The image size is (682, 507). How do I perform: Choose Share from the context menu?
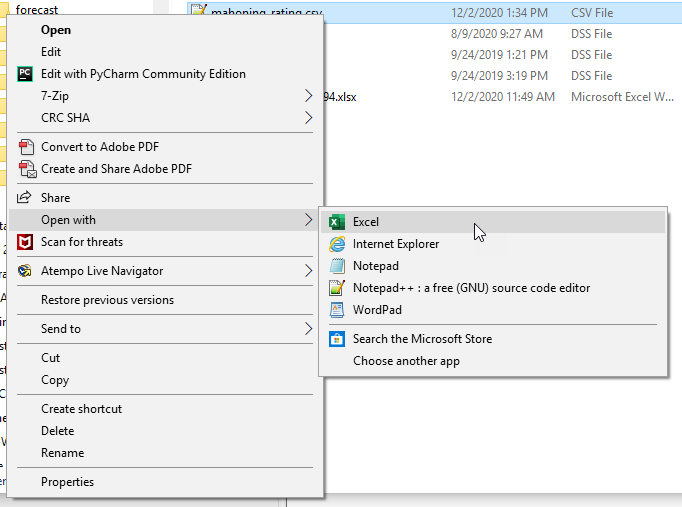(x=165, y=198)
